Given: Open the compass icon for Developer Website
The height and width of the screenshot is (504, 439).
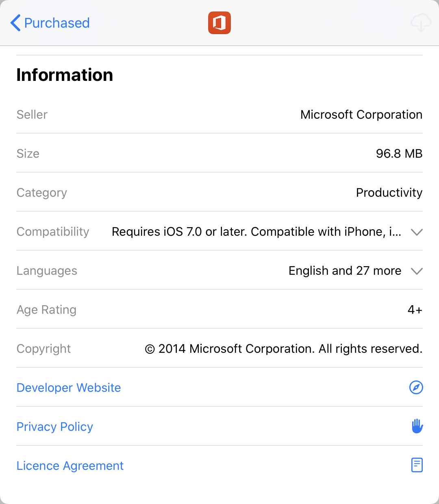Looking at the screenshot, I should [416, 387].
